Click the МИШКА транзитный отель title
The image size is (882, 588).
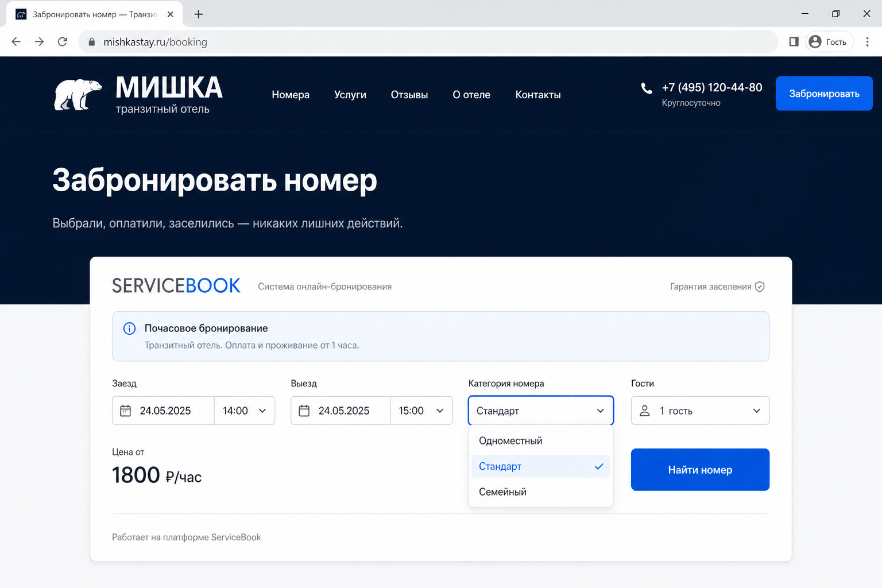click(169, 95)
